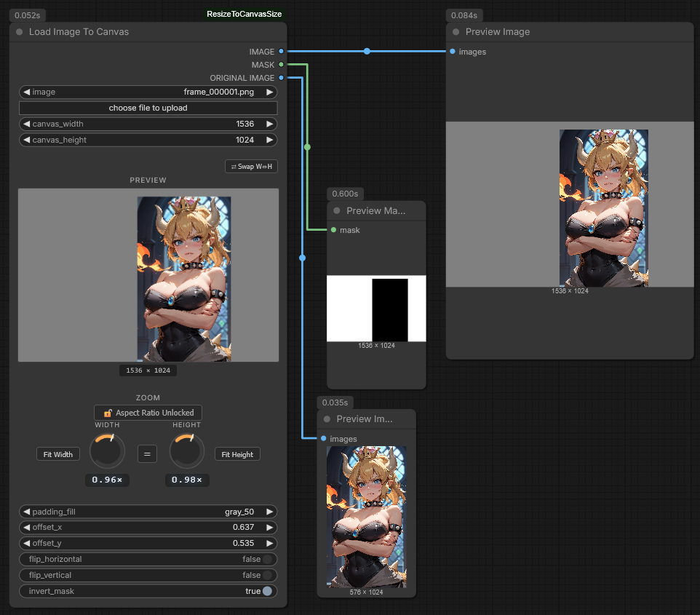The image size is (700, 615).
Task: Switch padding_fill to previous option
Action: click(x=27, y=512)
